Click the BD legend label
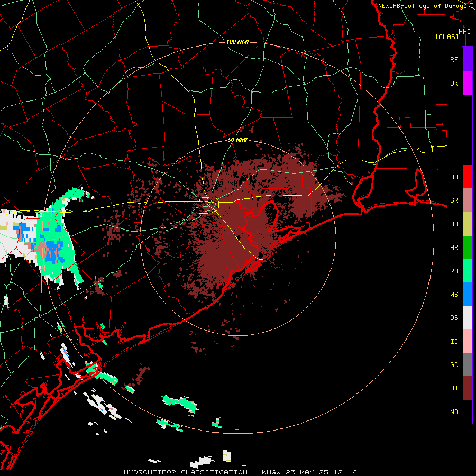The image size is (476, 476). [x=454, y=224]
